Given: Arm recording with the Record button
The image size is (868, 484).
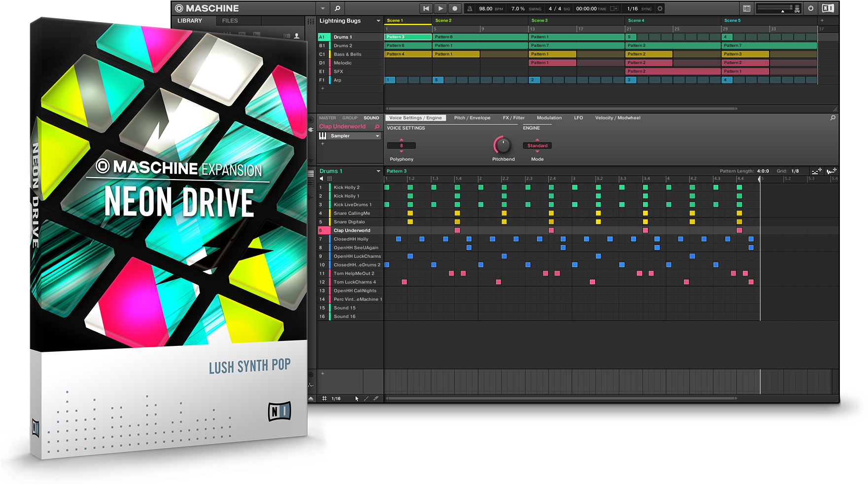Looking at the screenshot, I should click(455, 8).
